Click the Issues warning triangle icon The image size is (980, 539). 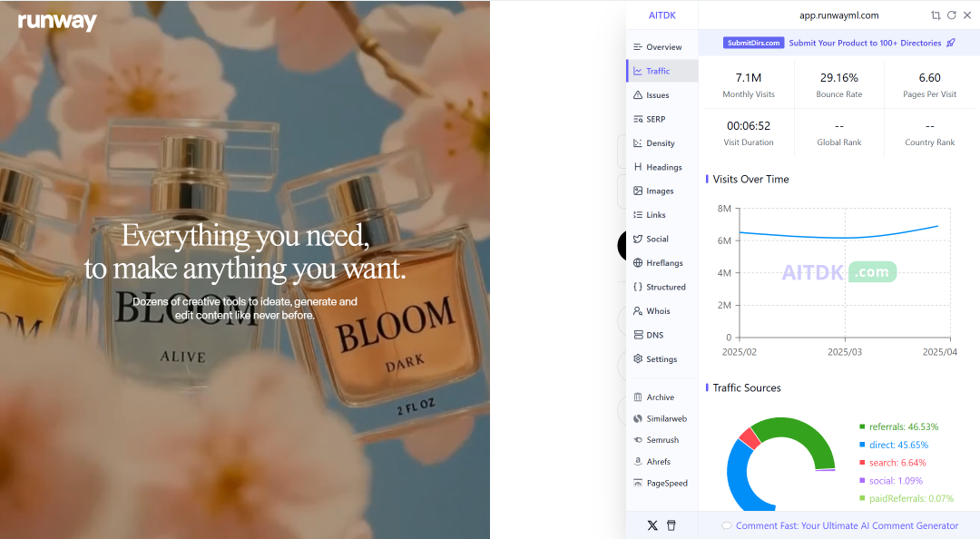coord(638,95)
